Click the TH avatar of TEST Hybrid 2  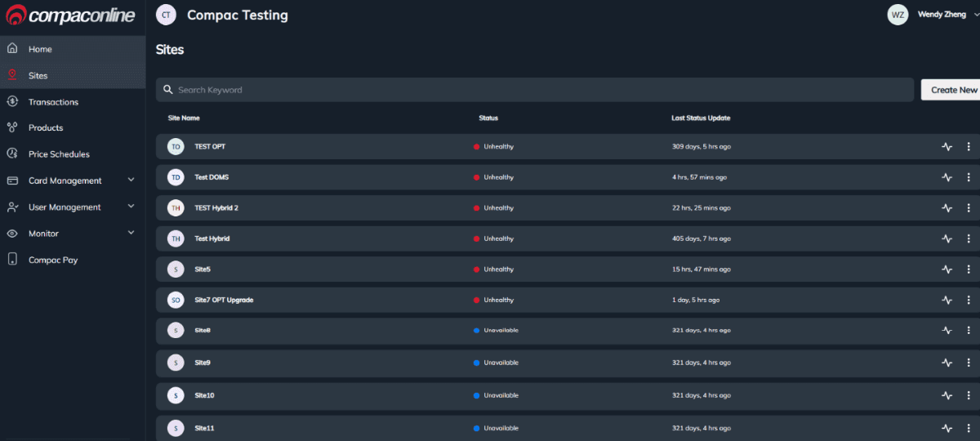tap(176, 208)
